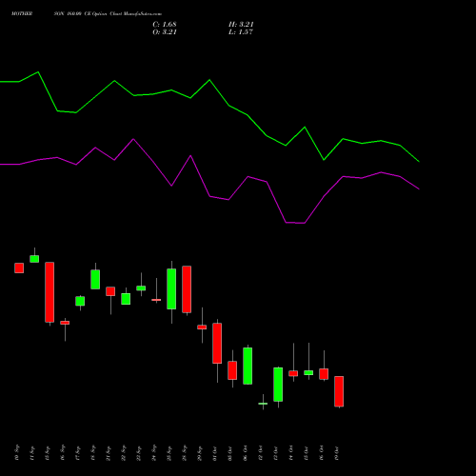The width and height of the screenshot is (476, 476).
Task: Click the high value 'H: 3.21'
Action: coord(241,25)
